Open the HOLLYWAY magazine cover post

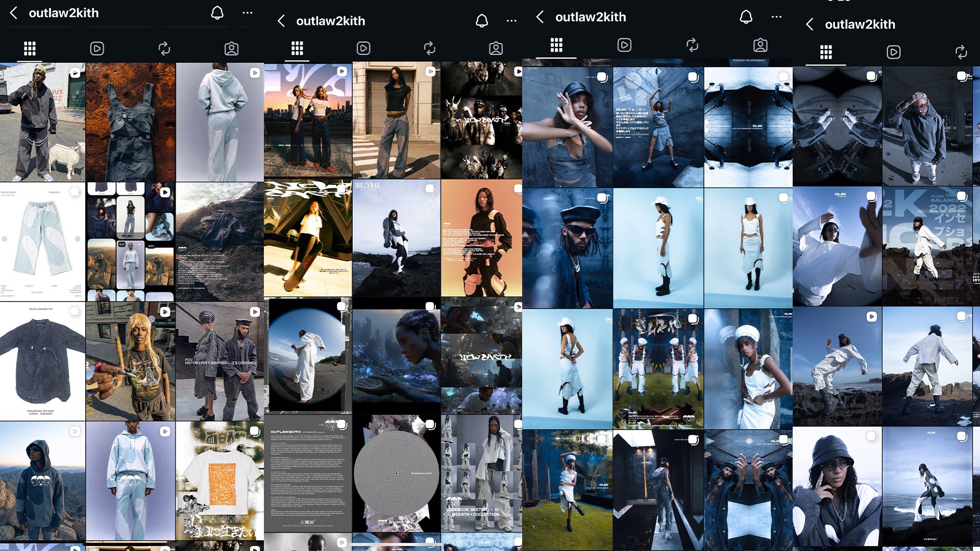(396, 238)
